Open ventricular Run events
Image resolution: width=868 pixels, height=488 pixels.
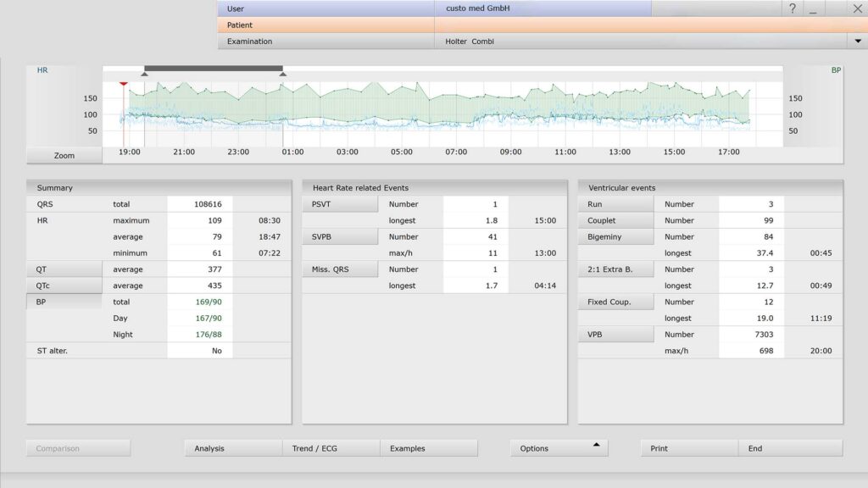[616, 203]
